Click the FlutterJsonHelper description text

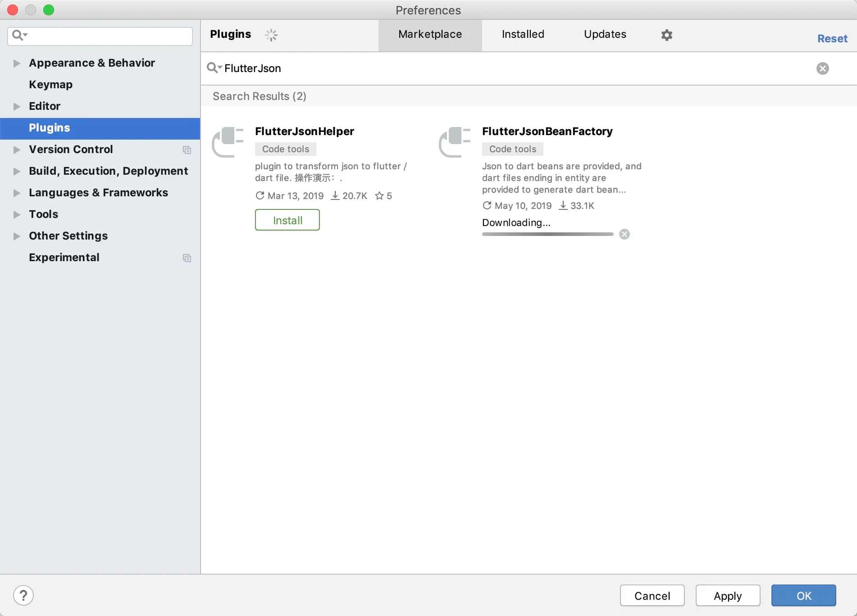click(331, 172)
